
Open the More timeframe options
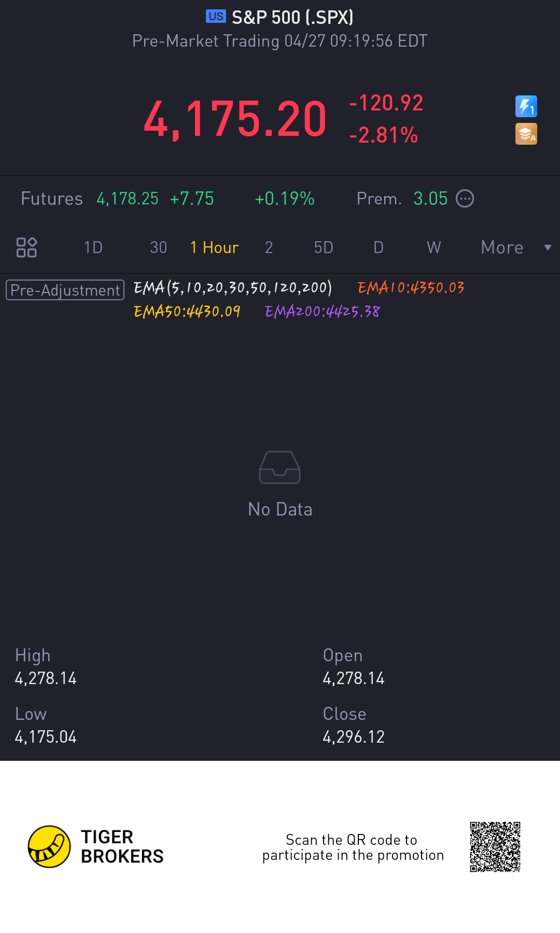(x=501, y=247)
